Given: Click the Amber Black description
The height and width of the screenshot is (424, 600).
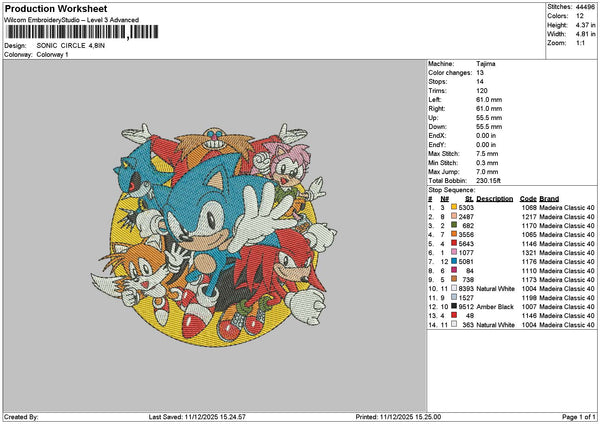Looking at the screenshot, I should pyautogui.click(x=494, y=307).
